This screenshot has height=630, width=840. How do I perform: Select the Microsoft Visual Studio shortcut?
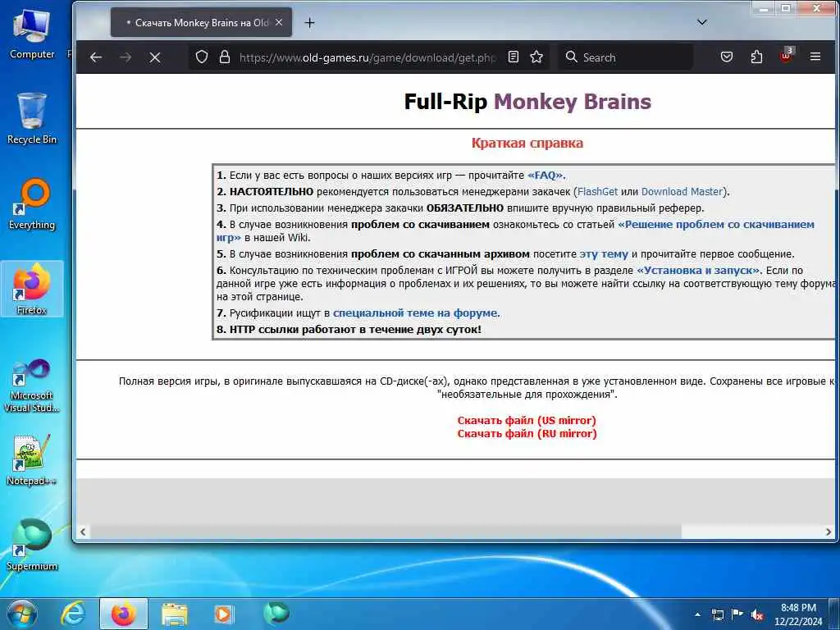[32, 386]
